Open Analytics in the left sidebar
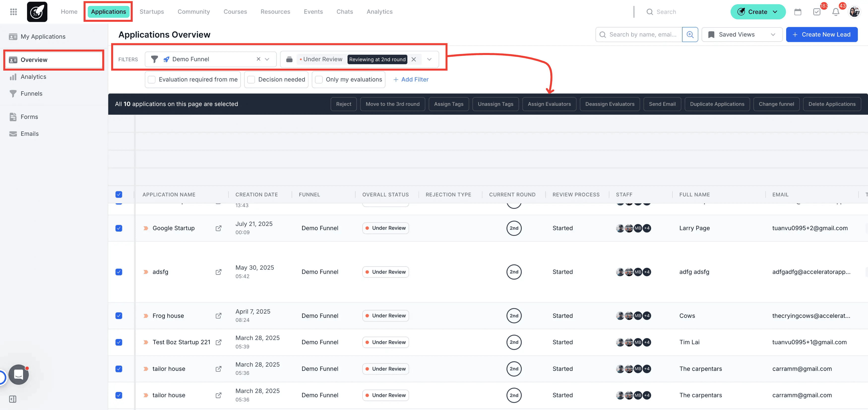This screenshot has height=410, width=868. coord(33,77)
